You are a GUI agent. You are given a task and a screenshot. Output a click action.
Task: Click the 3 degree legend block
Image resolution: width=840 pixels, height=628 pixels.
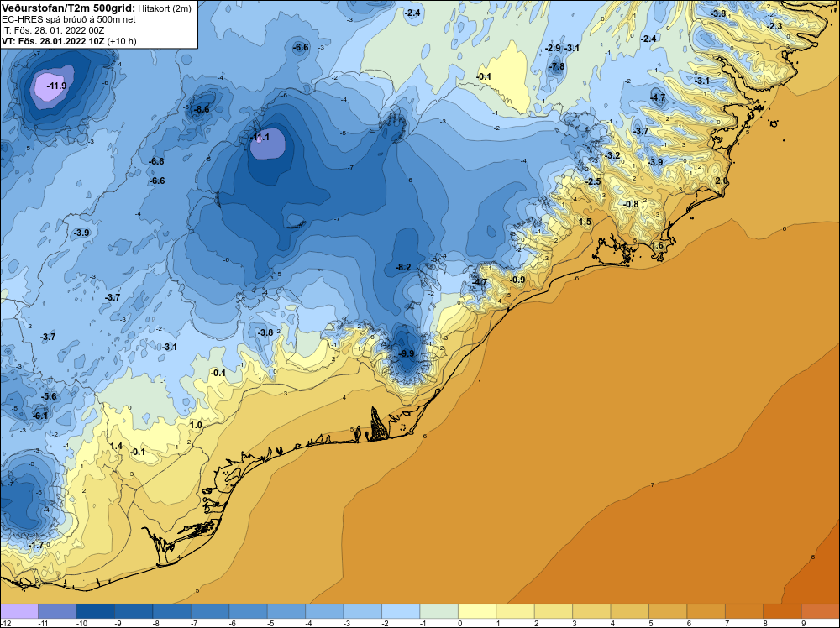pyautogui.click(x=592, y=611)
